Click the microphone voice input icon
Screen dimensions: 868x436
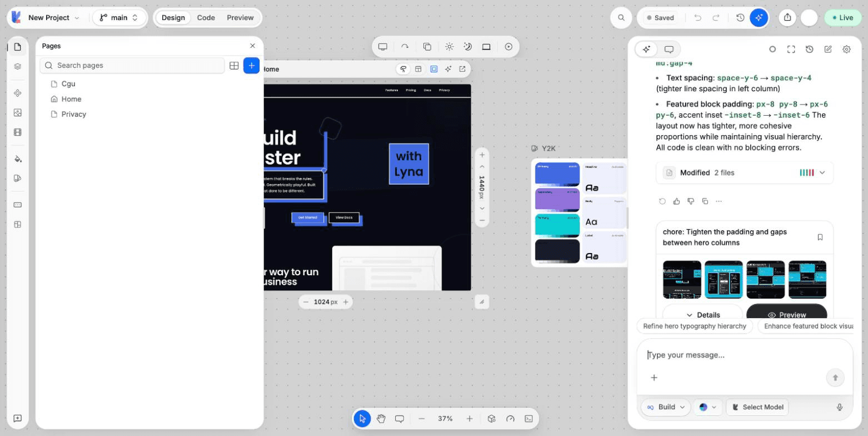pyautogui.click(x=840, y=407)
